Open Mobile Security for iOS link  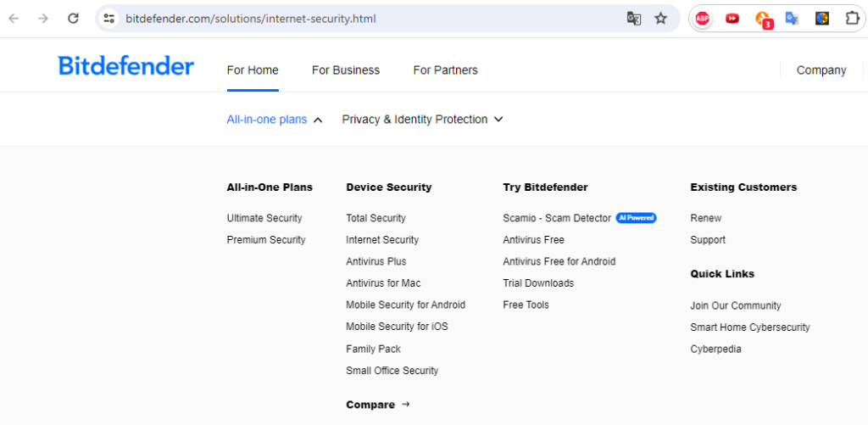pyautogui.click(x=397, y=327)
